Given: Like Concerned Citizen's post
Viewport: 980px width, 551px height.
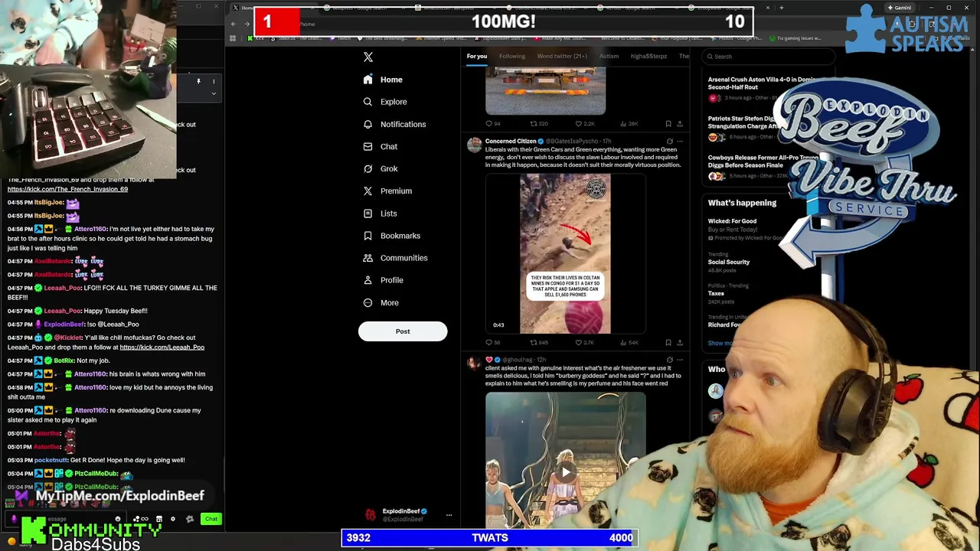Looking at the screenshot, I should coord(584,342).
